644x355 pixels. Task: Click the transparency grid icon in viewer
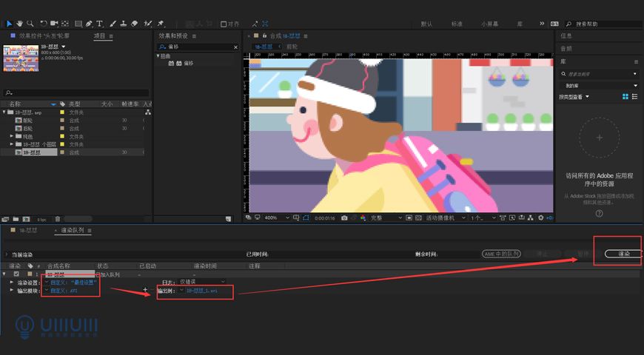coord(418,218)
